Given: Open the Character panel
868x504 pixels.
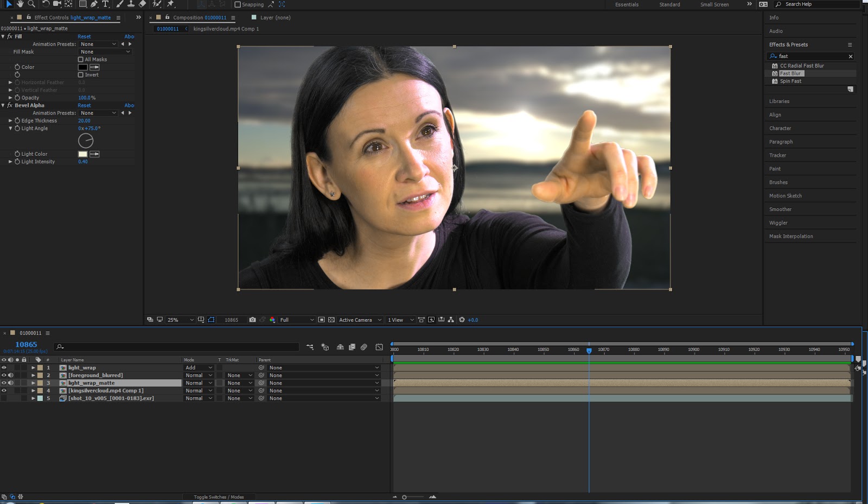Looking at the screenshot, I should point(780,129).
